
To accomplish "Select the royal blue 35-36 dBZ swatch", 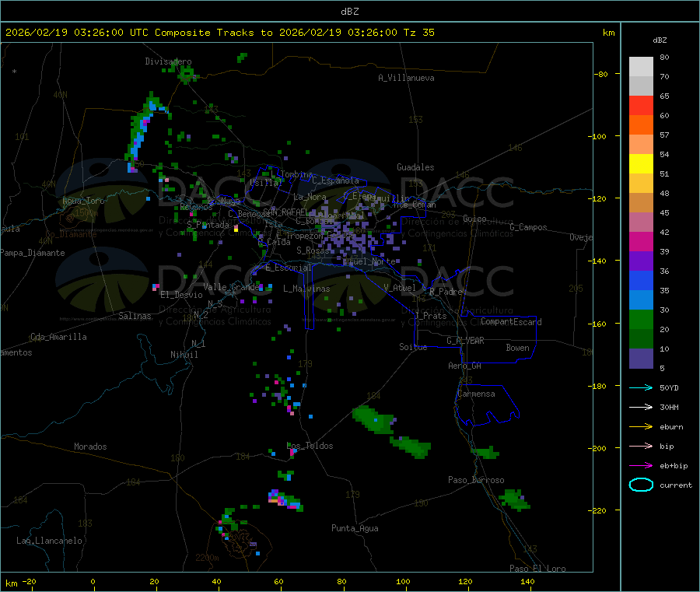I will 641,280.
